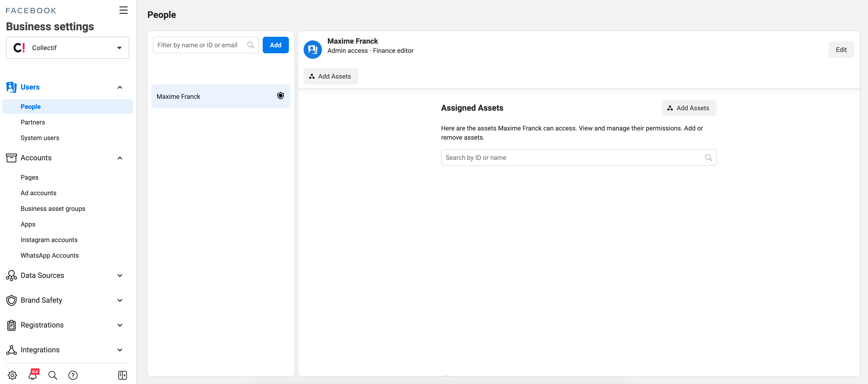The image size is (868, 384).
Task: Select People in the sidebar
Action: [x=67, y=107]
